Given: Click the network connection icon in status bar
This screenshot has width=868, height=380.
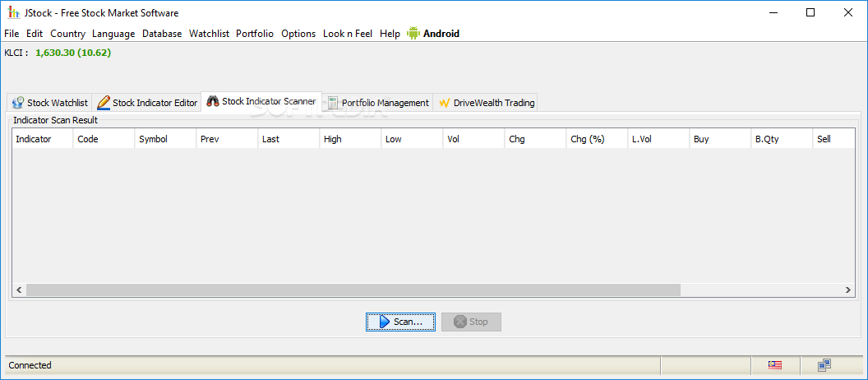Looking at the screenshot, I should tap(824, 365).
